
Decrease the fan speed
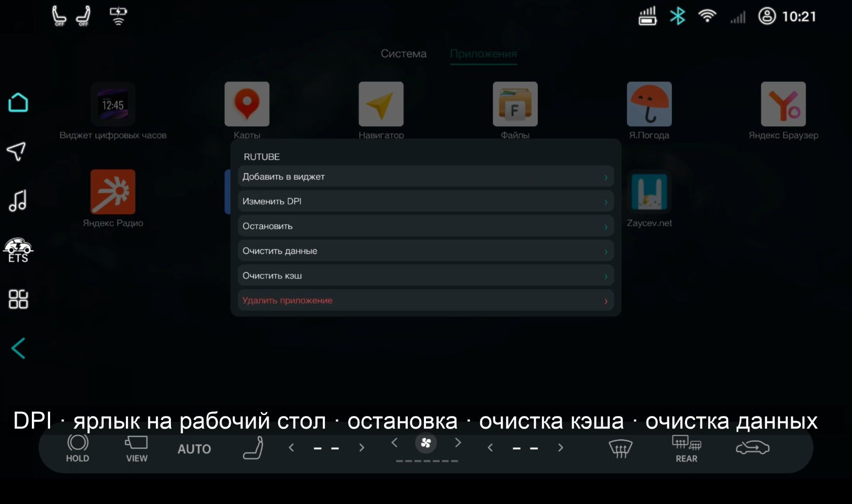pos(395,443)
